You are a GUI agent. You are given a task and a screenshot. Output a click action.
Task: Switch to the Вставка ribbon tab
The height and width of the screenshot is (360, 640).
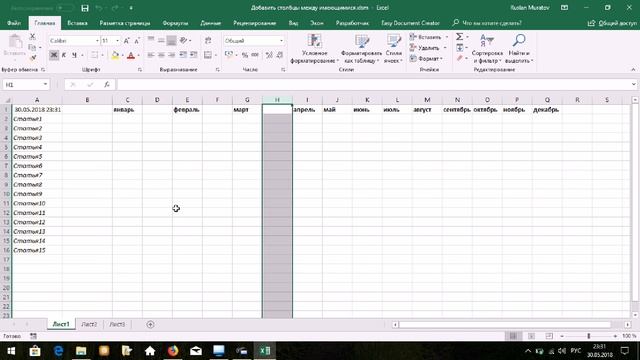click(x=78, y=23)
